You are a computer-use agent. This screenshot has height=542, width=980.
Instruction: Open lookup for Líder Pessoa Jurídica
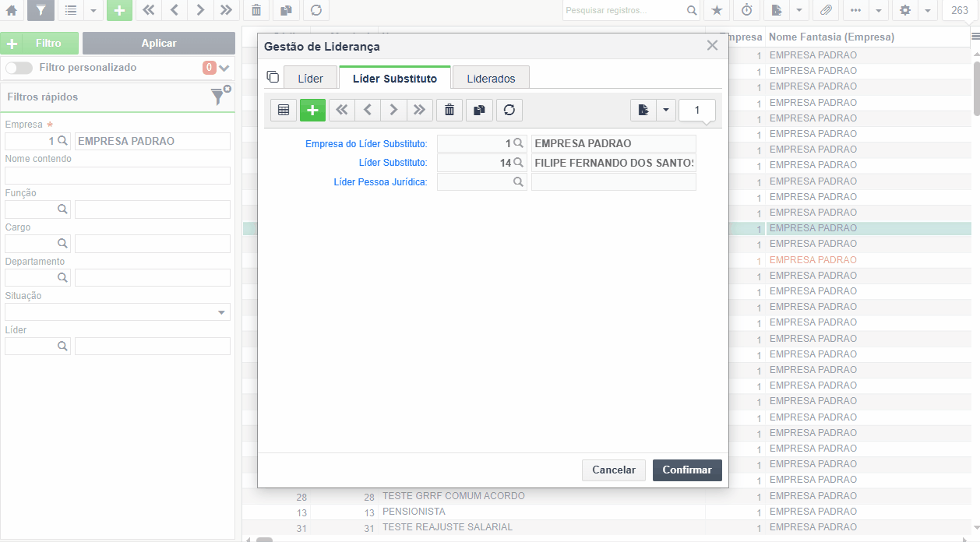click(518, 181)
